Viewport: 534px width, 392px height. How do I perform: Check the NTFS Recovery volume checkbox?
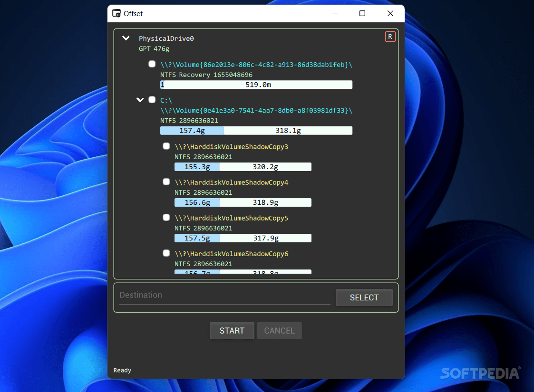click(152, 64)
